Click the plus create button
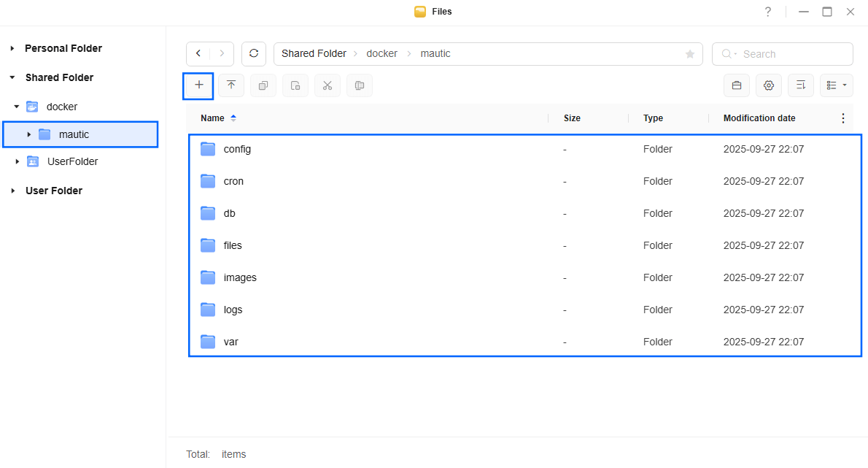Image resolution: width=868 pixels, height=468 pixels. click(x=198, y=85)
